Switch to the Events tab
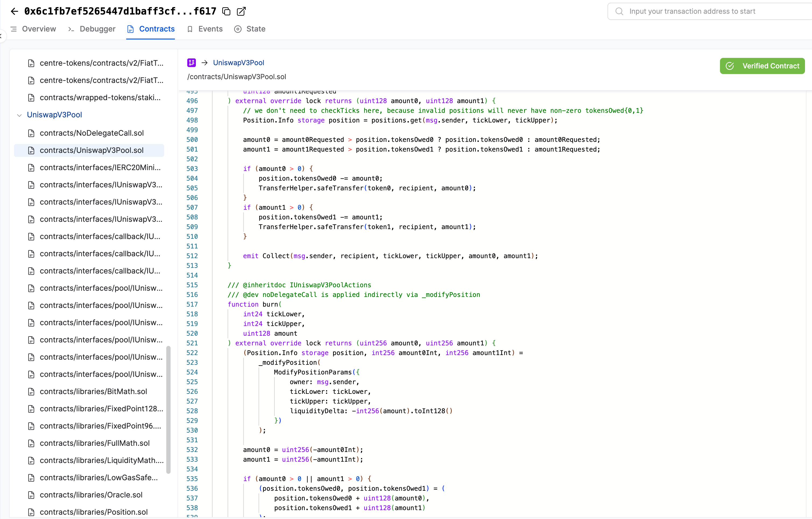The image size is (812, 519). 210,29
